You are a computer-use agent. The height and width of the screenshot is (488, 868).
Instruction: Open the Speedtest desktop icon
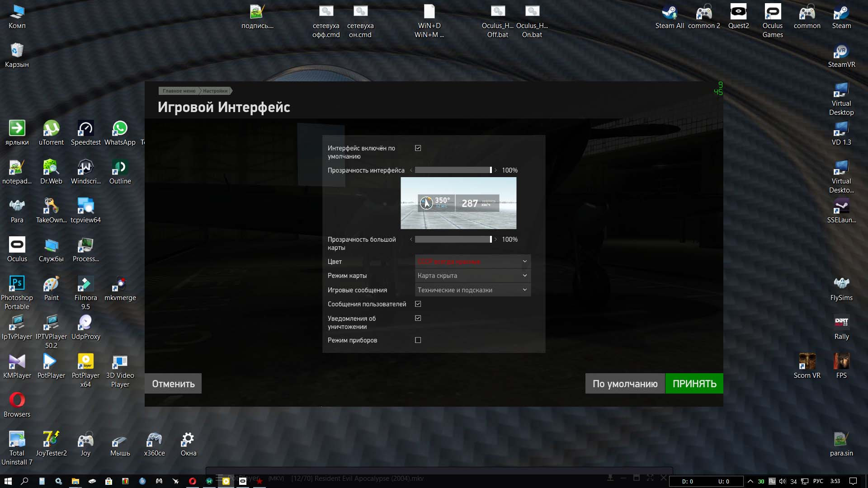click(85, 133)
